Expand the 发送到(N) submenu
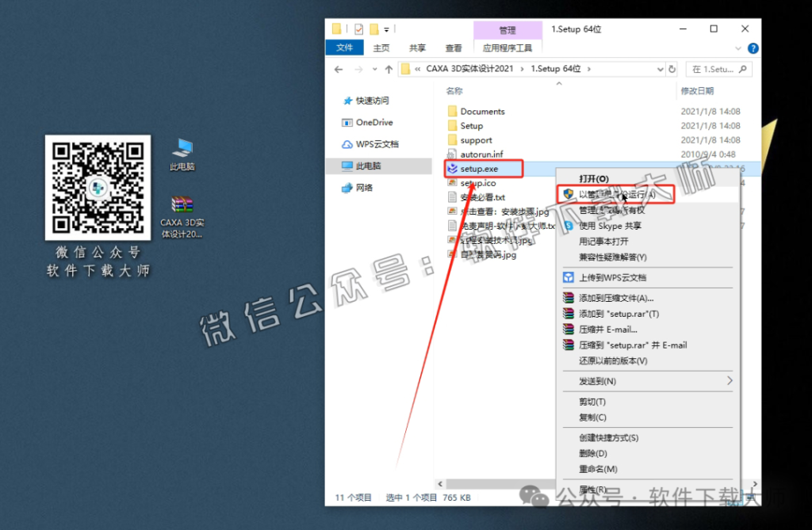The image size is (812, 530). click(x=649, y=381)
